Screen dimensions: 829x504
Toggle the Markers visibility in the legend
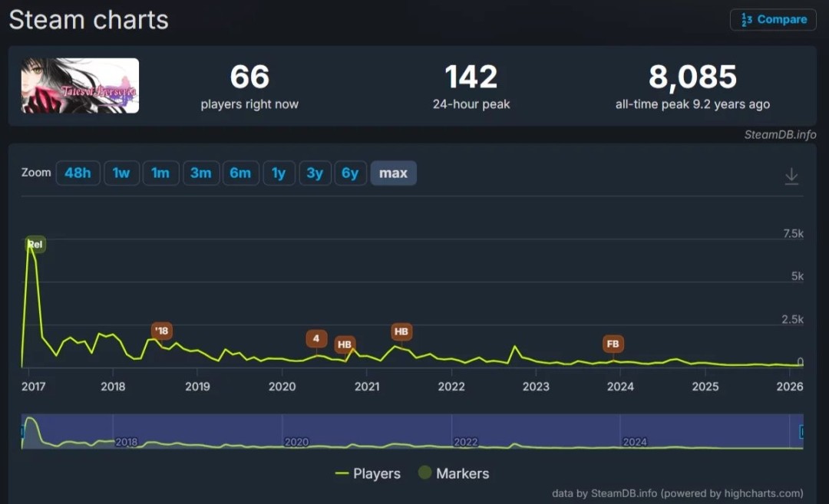pos(454,473)
